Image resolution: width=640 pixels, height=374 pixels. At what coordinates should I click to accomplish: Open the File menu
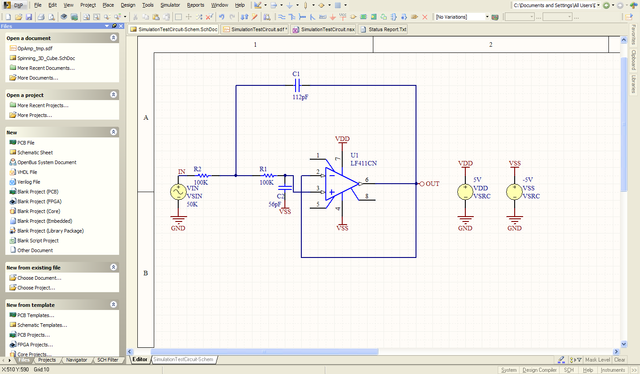pos(38,5)
